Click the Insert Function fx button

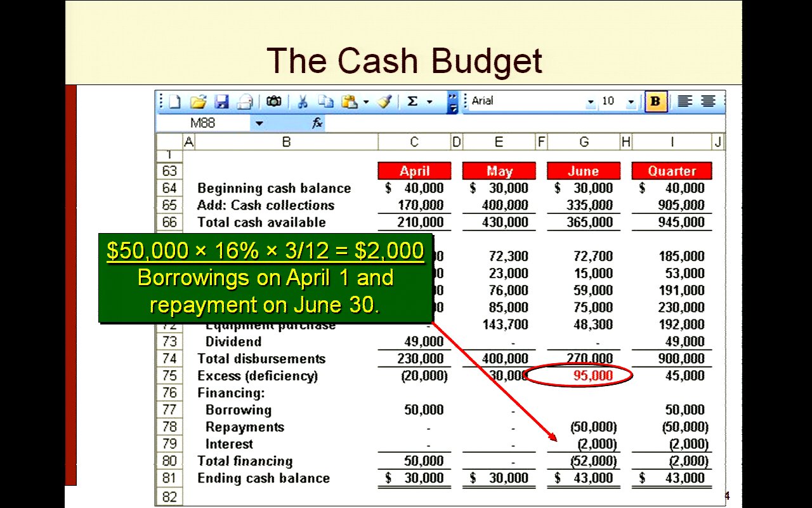click(317, 123)
